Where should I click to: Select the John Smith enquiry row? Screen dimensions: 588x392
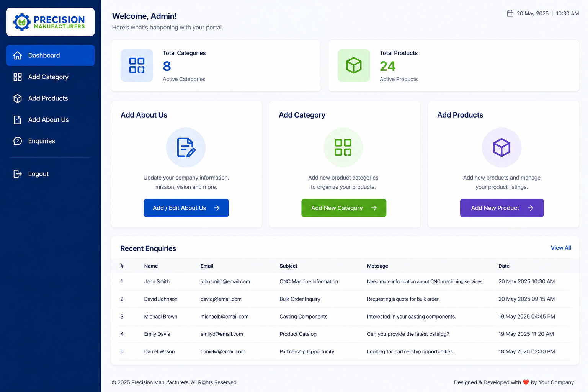click(x=345, y=281)
